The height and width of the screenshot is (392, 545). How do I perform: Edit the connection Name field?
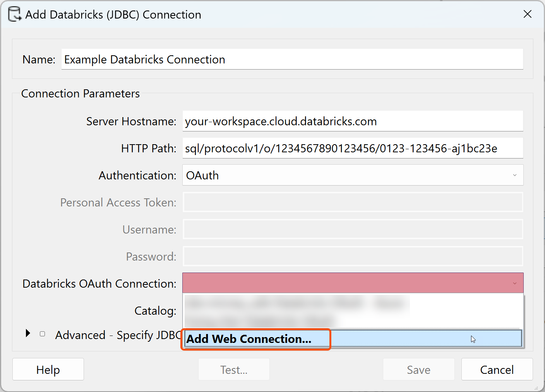click(x=292, y=59)
